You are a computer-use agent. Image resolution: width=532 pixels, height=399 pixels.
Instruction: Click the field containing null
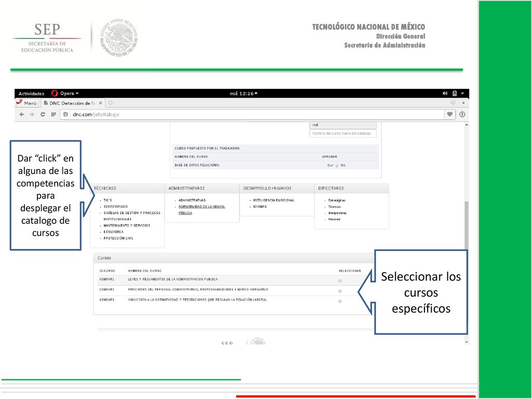[343, 125]
